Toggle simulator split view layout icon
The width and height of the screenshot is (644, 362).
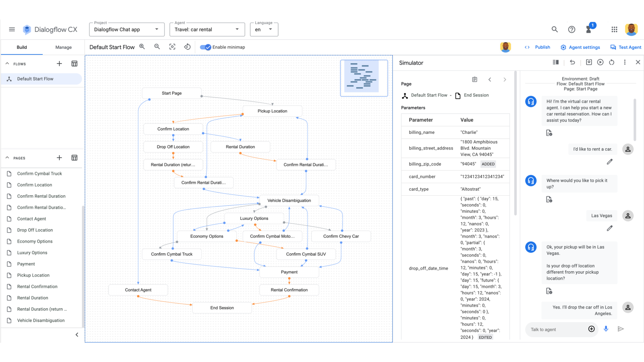(555, 62)
